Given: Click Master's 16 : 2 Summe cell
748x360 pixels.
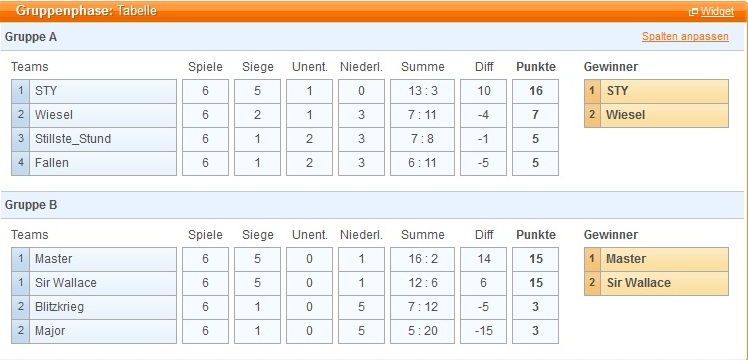Looking at the screenshot, I should 423,259.
